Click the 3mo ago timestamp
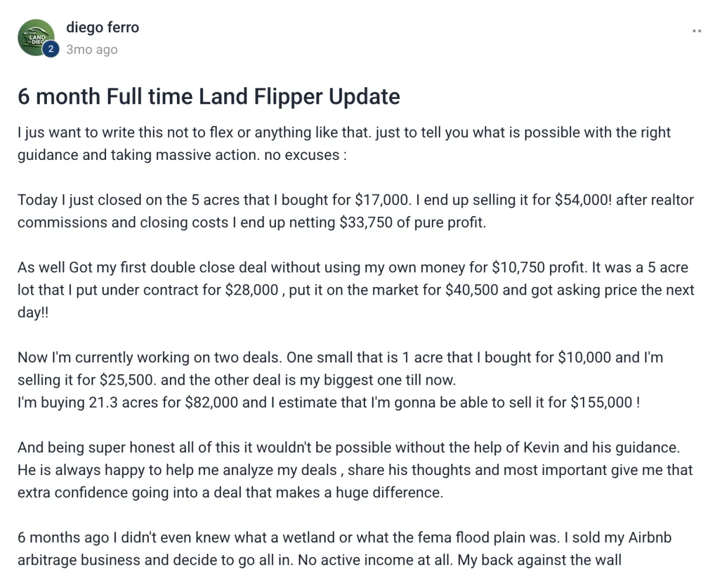 (x=92, y=50)
